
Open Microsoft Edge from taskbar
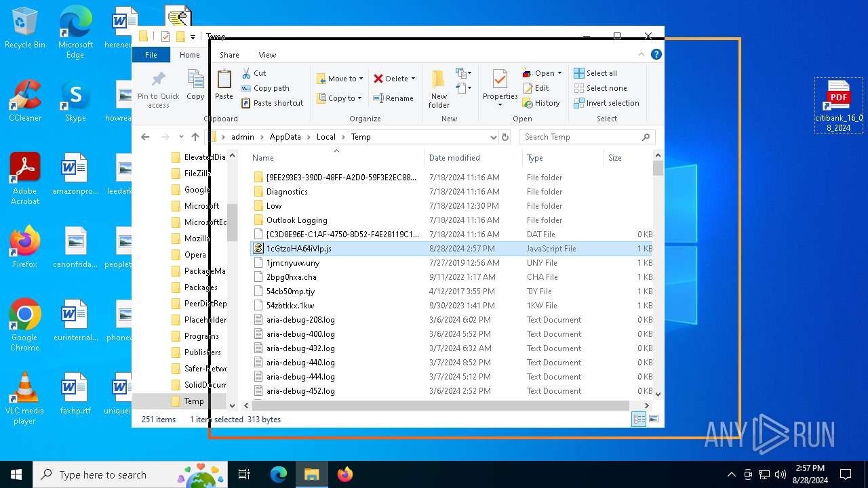pyautogui.click(x=279, y=474)
